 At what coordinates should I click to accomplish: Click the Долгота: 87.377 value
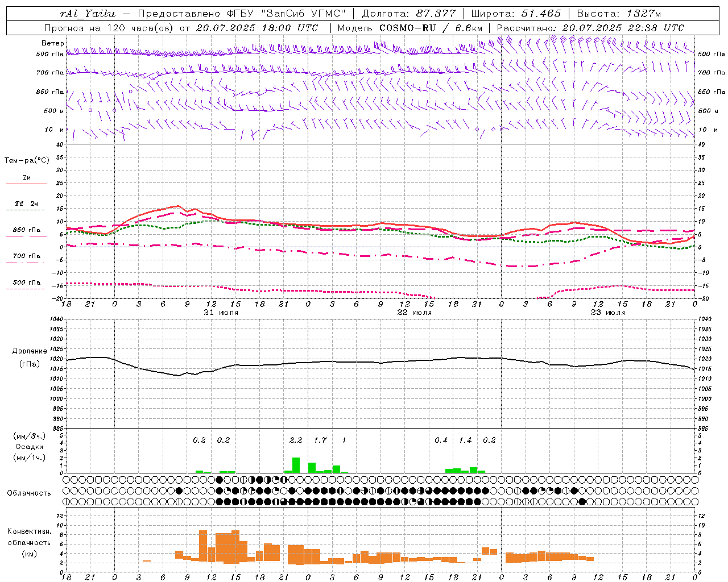[x=408, y=14]
